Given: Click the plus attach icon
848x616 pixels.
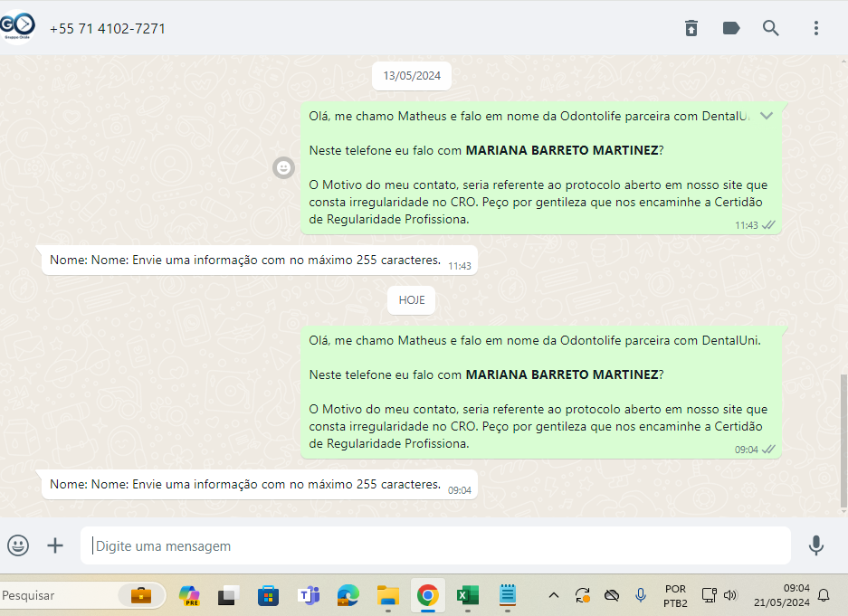Looking at the screenshot, I should pyautogui.click(x=55, y=545).
